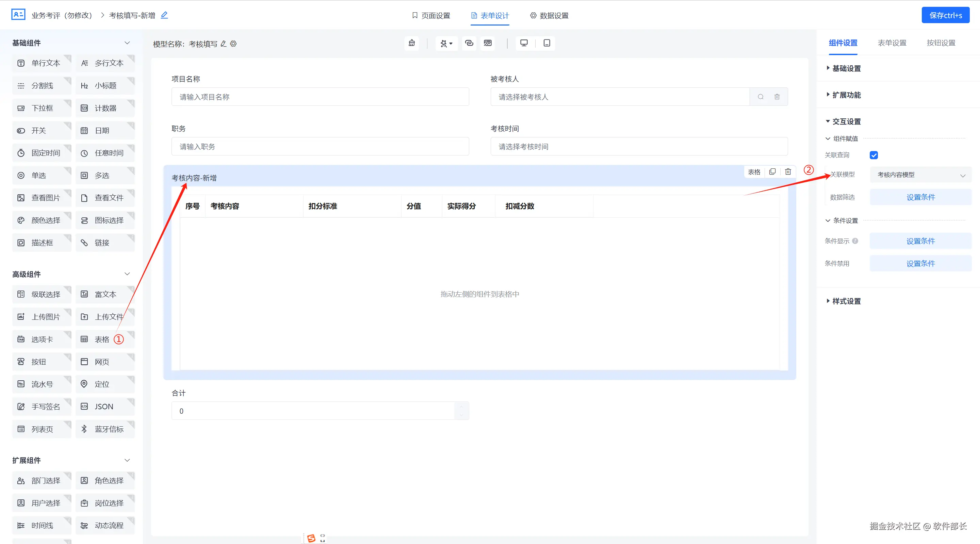980x544 pixels.
Task: Click the trash icon on the table component
Action: (788, 171)
